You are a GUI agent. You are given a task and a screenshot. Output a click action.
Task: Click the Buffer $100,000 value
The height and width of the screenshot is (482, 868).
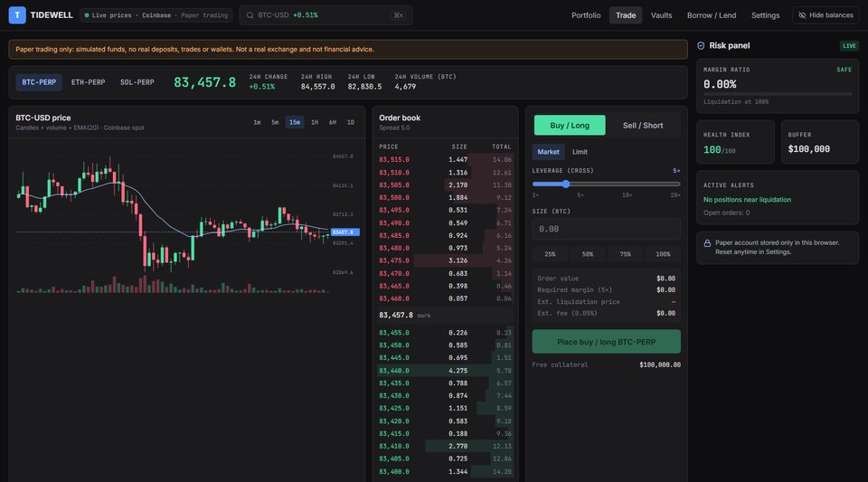tap(808, 149)
